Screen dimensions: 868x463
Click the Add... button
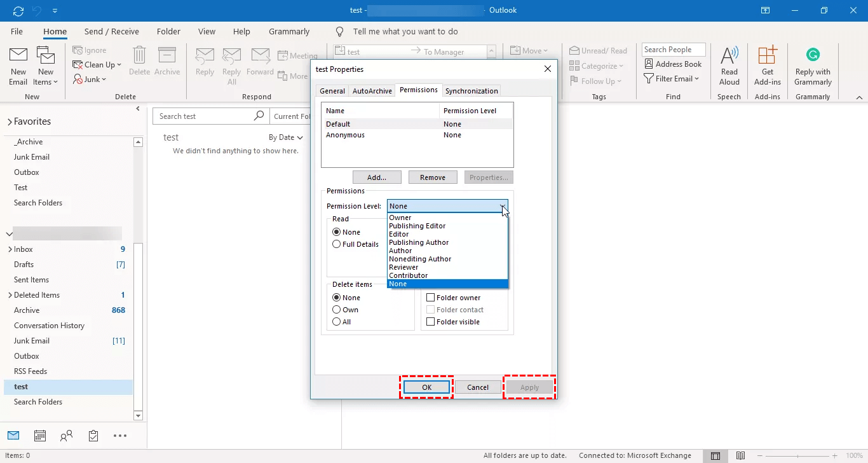(377, 177)
